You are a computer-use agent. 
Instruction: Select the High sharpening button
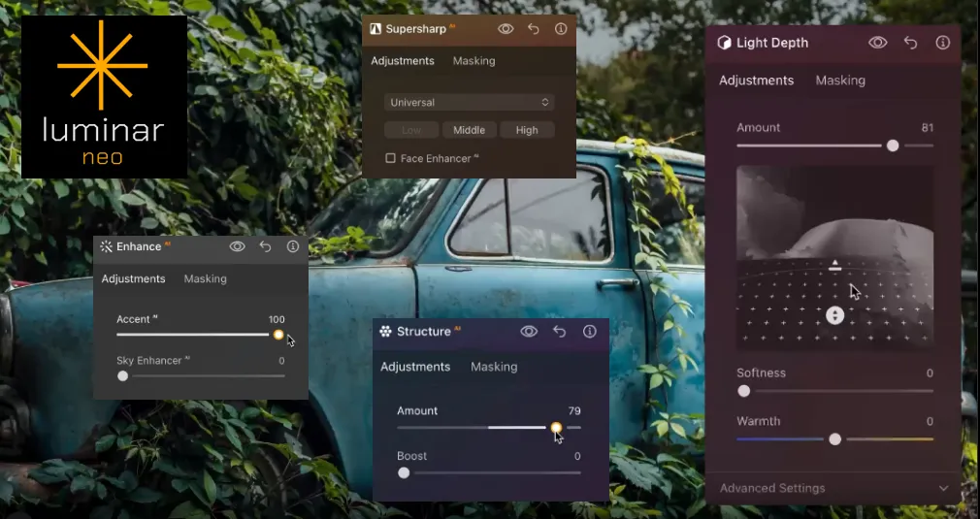[527, 130]
